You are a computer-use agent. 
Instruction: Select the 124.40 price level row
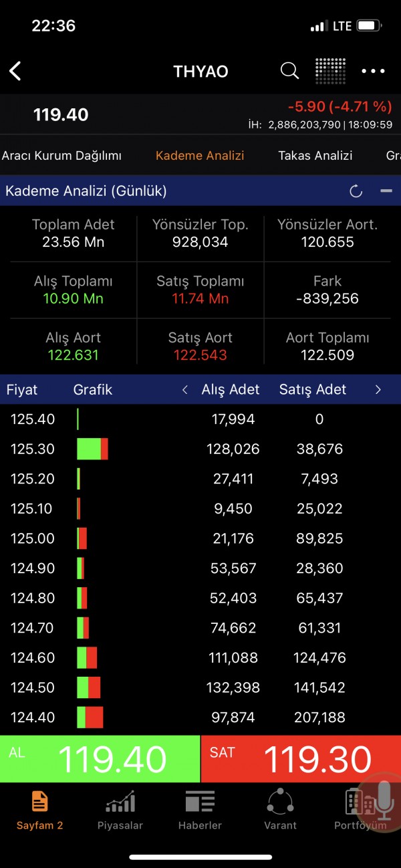point(33,718)
